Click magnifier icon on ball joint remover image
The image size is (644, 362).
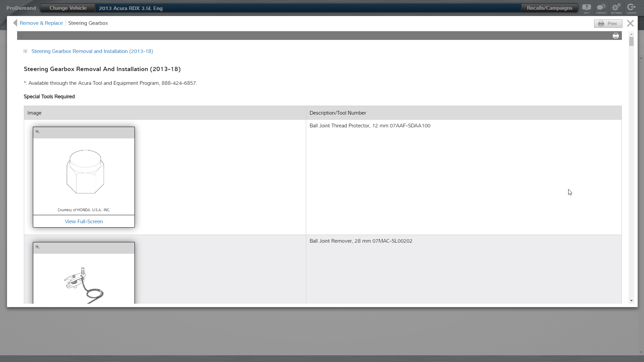tap(38, 247)
